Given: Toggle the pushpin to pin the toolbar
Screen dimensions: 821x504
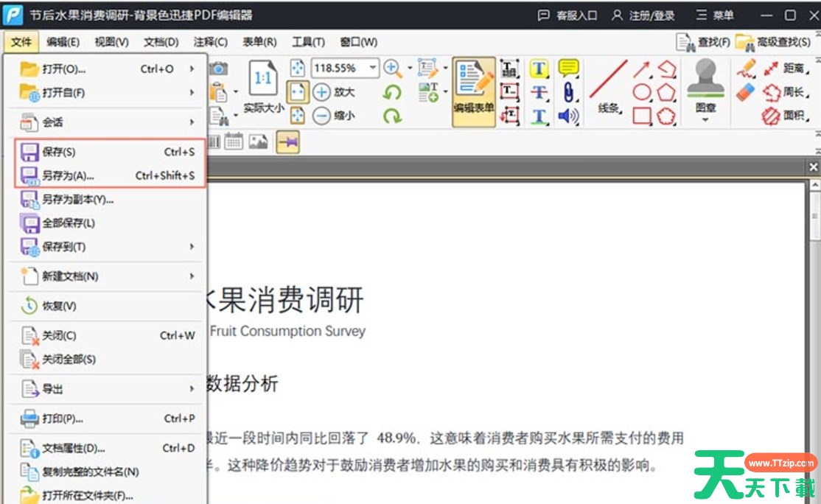Looking at the screenshot, I should coord(287,141).
